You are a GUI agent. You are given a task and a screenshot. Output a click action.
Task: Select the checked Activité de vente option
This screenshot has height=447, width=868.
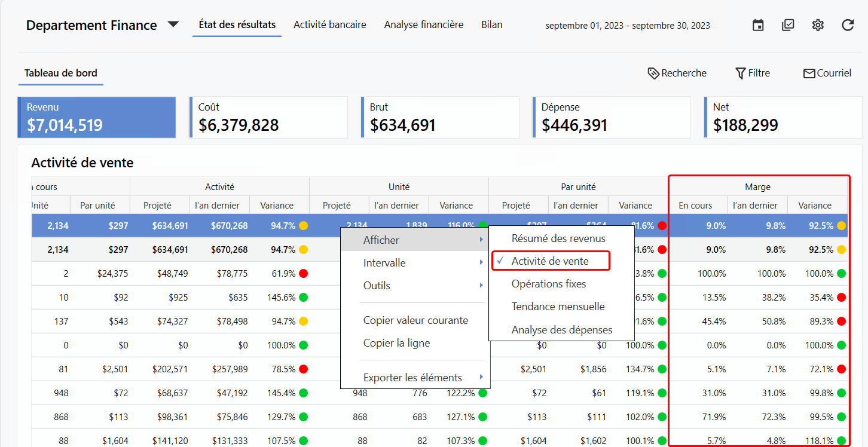coord(550,261)
